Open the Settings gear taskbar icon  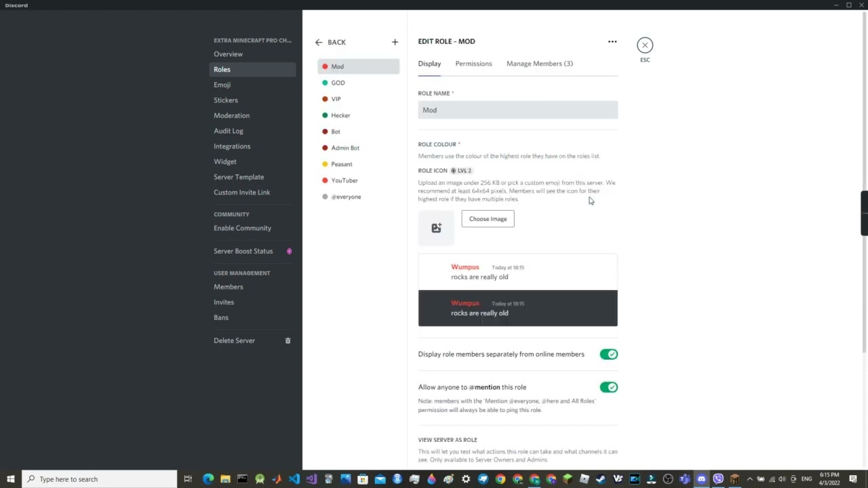click(x=465, y=479)
